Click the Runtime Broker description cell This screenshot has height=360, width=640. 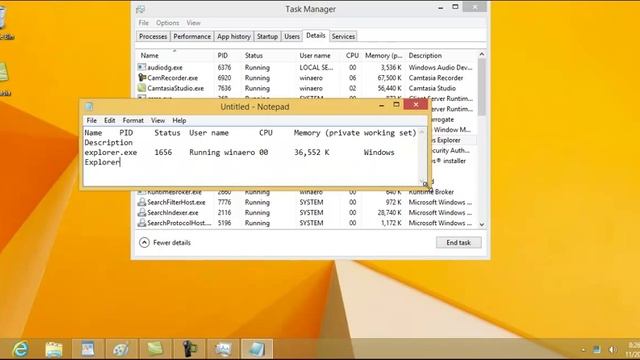point(431,192)
